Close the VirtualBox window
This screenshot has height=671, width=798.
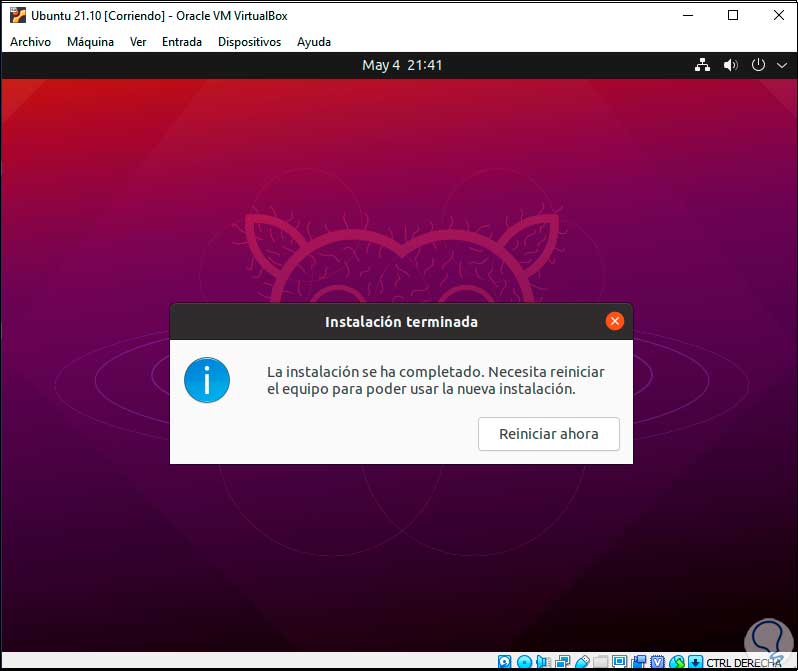click(x=779, y=15)
